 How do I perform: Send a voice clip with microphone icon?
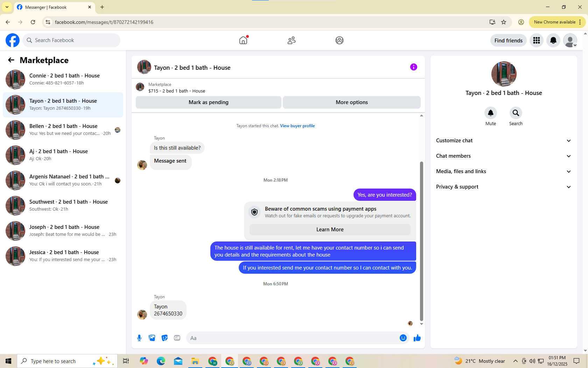(139, 338)
